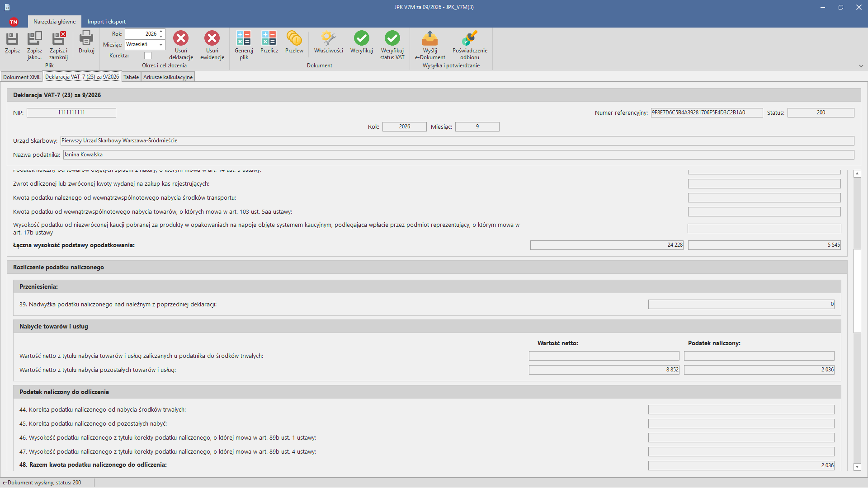868x488 pixels.
Task: Click the document icon in title bar
Action: point(7,7)
